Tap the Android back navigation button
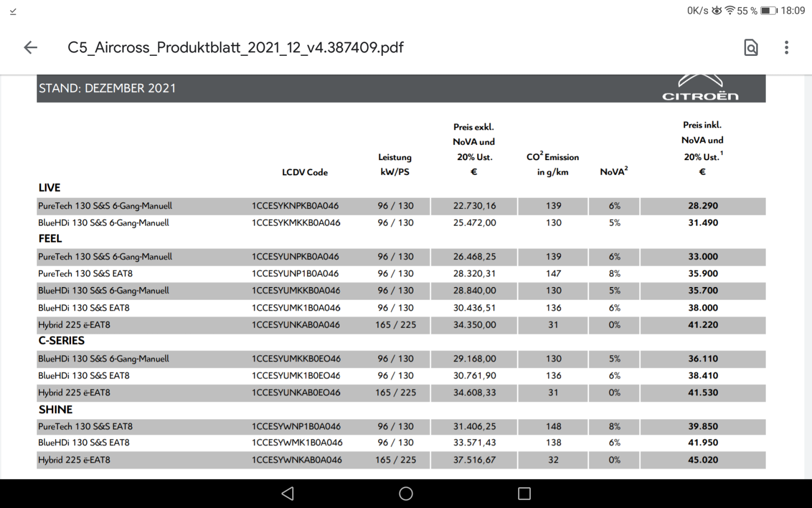This screenshot has height=508, width=812. [288, 493]
